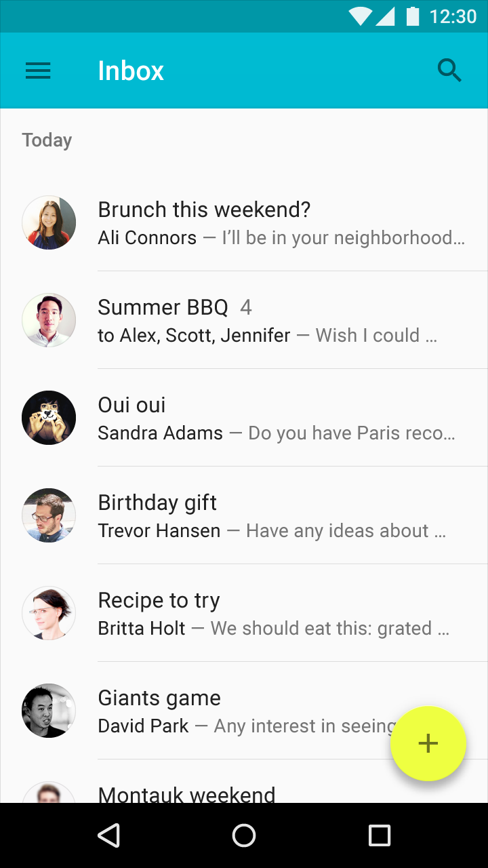Tap the battery icon in status bar
This screenshot has width=488, height=868.
[413, 16]
